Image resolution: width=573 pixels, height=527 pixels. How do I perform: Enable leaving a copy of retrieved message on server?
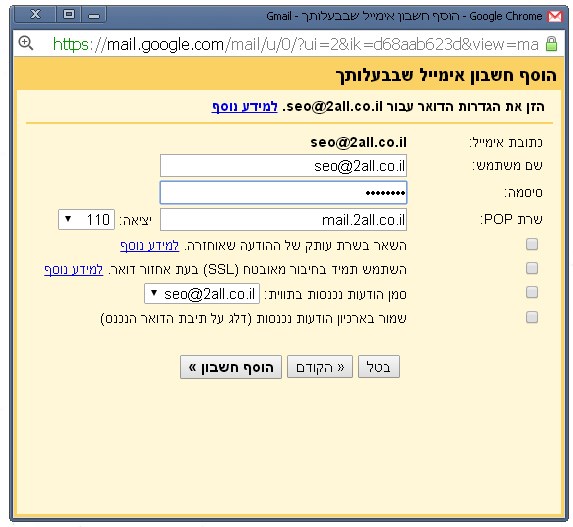[532, 244]
